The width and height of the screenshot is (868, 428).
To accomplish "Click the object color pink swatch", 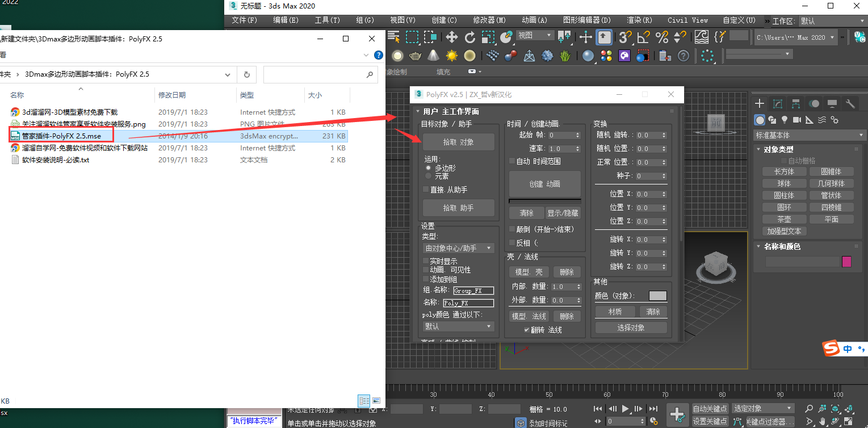I will (846, 262).
